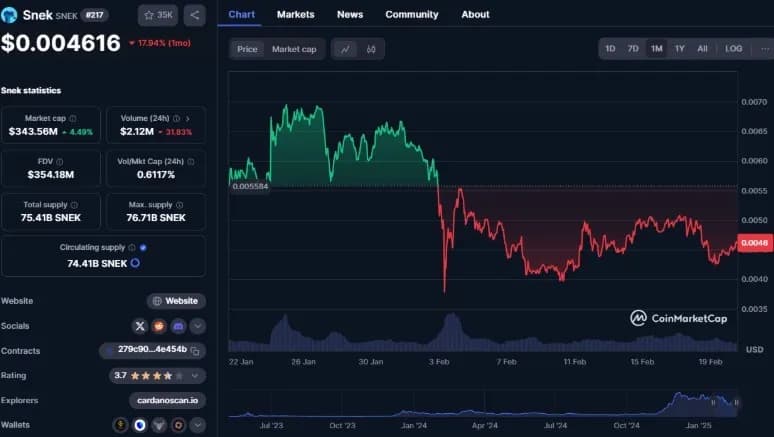Expand the wallets list chevron
Screen dimensions: 774x437
click(197, 425)
